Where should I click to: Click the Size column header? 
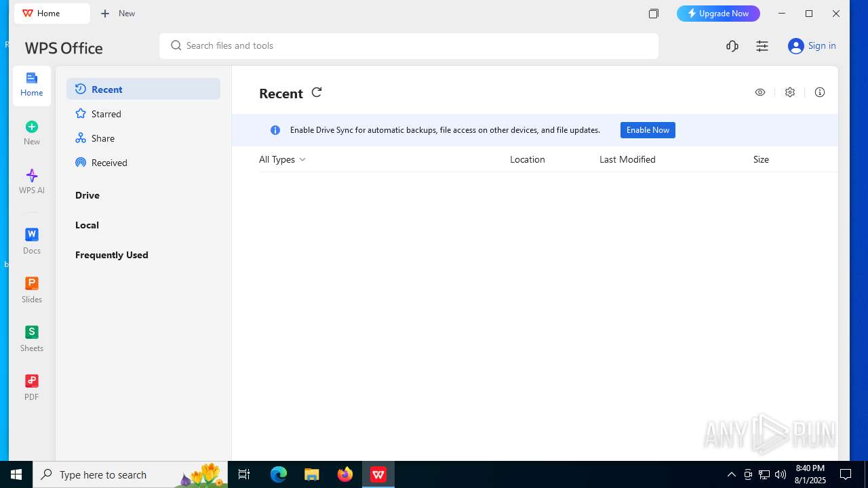[x=761, y=159]
